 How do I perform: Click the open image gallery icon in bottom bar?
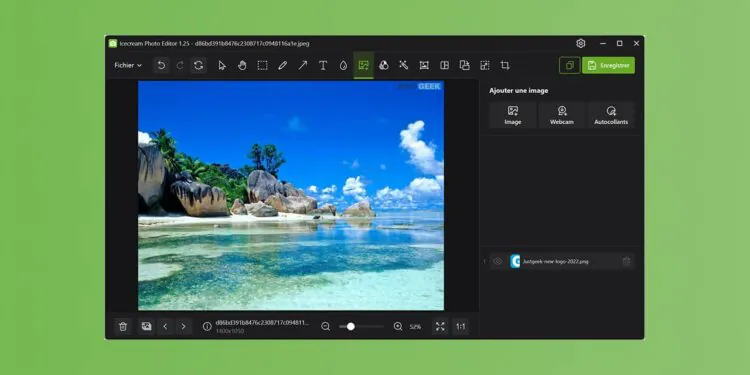click(x=146, y=327)
